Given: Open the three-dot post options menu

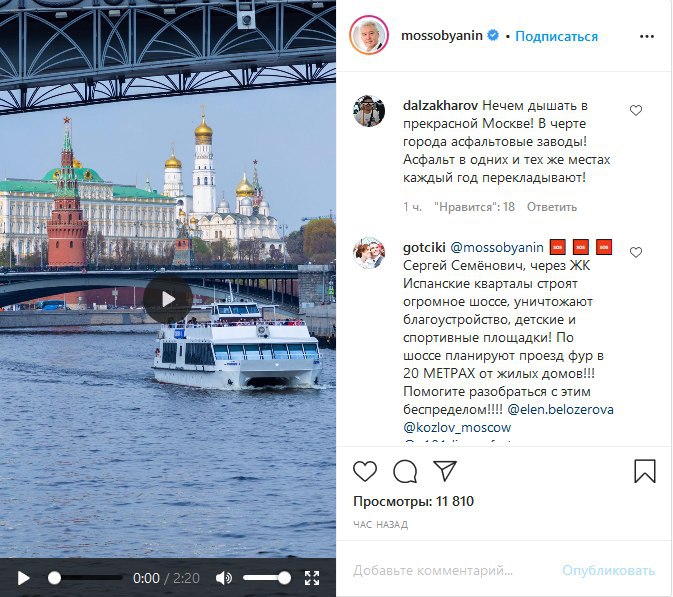Looking at the screenshot, I should pyautogui.click(x=647, y=36).
